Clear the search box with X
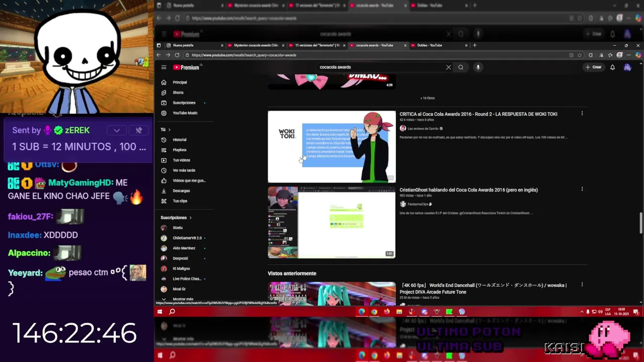644x362 pixels. [448, 67]
